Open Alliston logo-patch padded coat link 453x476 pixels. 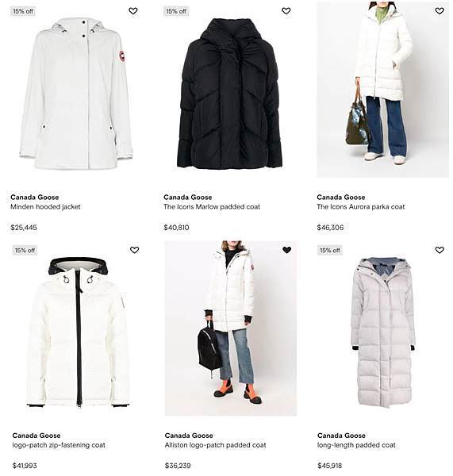pyautogui.click(x=215, y=445)
